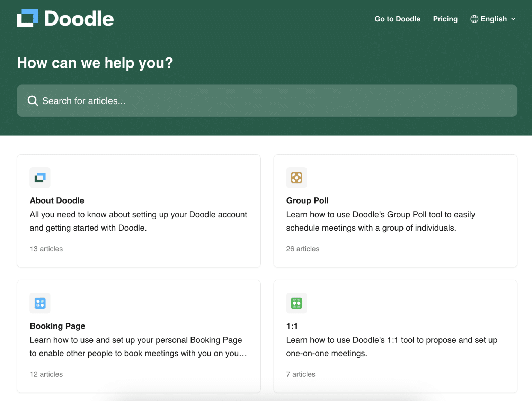View the Group Poll articles
The image size is (532, 401).
395,211
